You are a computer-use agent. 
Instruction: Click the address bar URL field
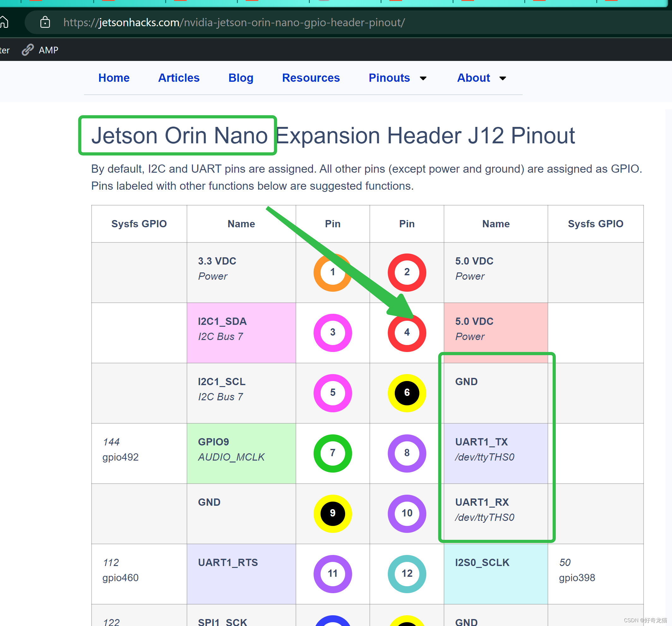coord(234,22)
